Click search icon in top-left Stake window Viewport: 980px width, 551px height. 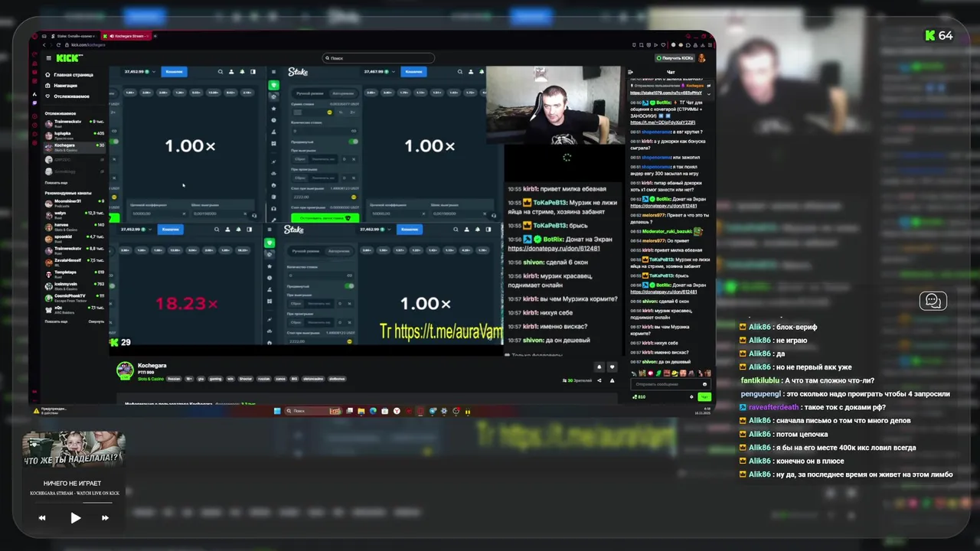tap(220, 72)
